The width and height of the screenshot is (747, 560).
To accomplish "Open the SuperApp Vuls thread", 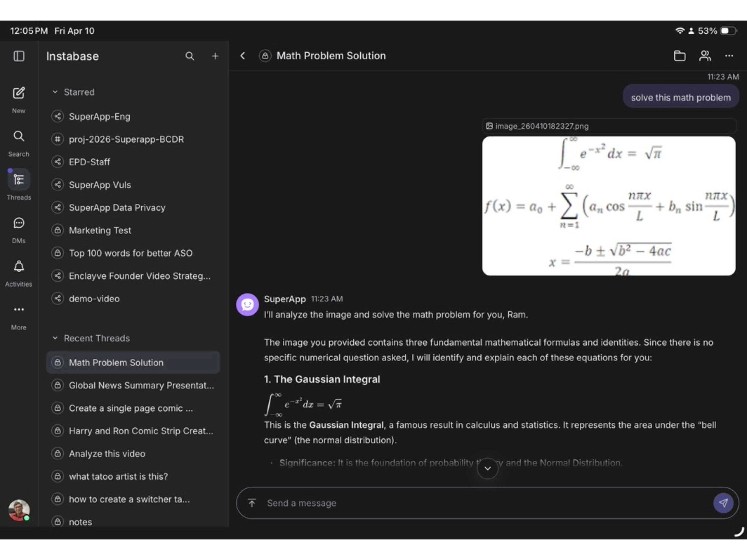I will click(x=133, y=185).
